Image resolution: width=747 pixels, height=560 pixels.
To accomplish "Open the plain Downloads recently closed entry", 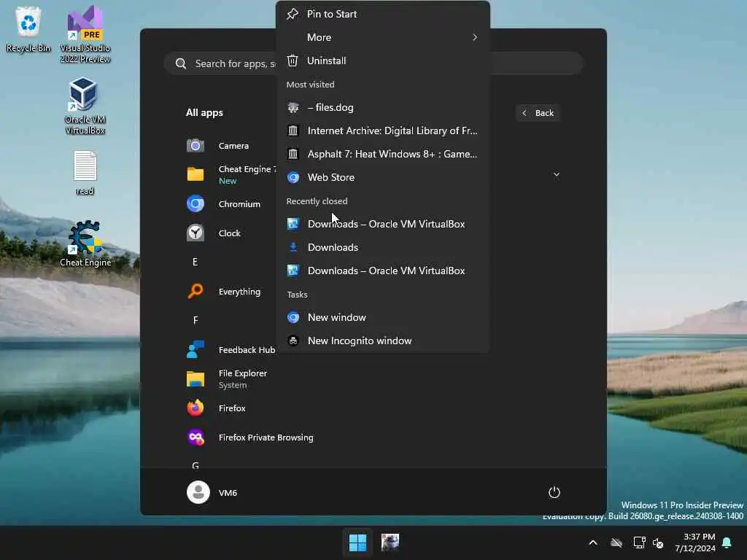I will pos(382,247).
